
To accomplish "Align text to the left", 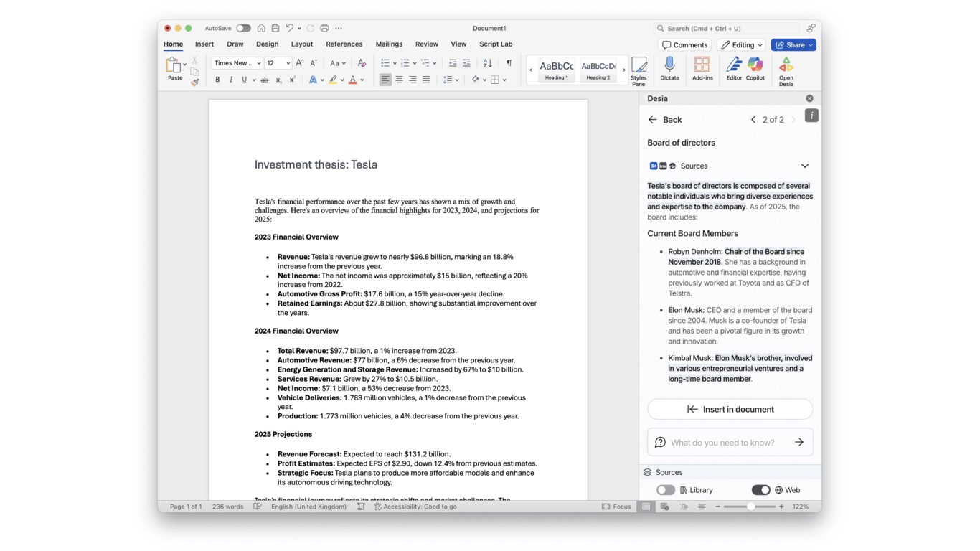I will 385,80.
